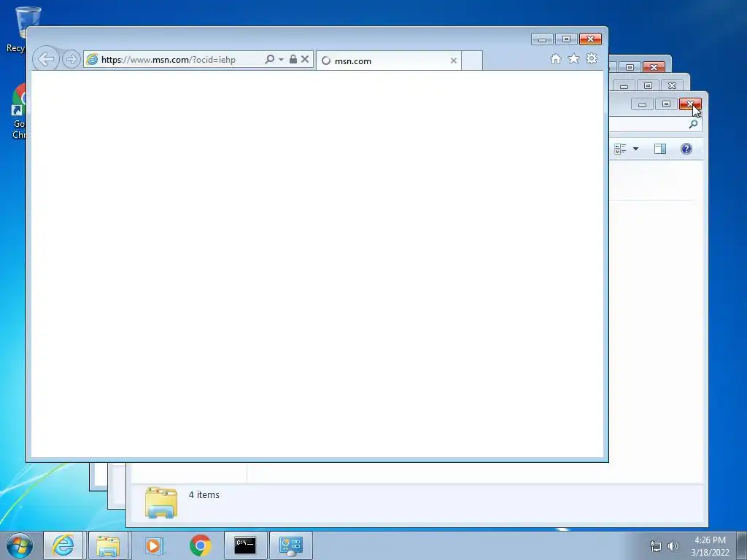Image resolution: width=747 pixels, height=560 pixels.
Task: Open Explorer help
Action: coord(686,149)
